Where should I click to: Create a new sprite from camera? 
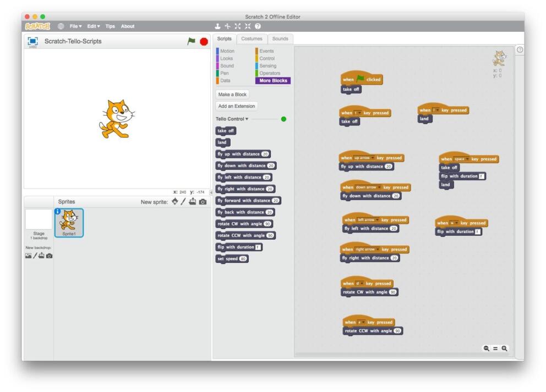[203, 201]
